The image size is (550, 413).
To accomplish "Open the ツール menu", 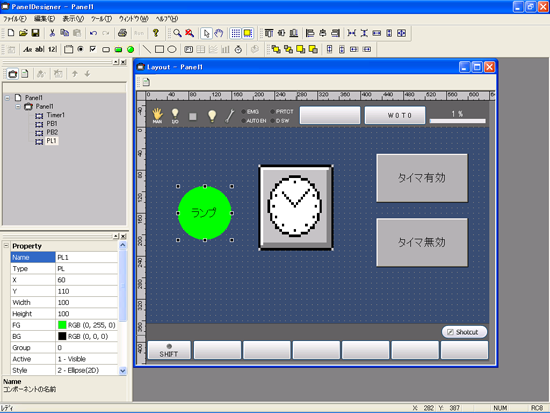I will pyautogui.click(x=101, y=19).
